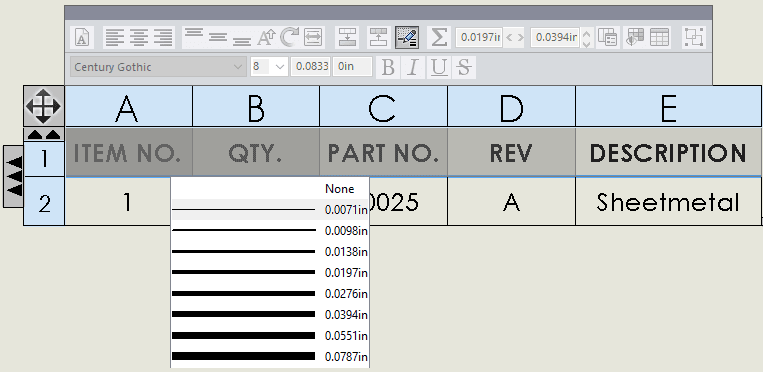Click the table properties icon beside the padding stepper
The image size is (763, 372).
pos(608,37)
